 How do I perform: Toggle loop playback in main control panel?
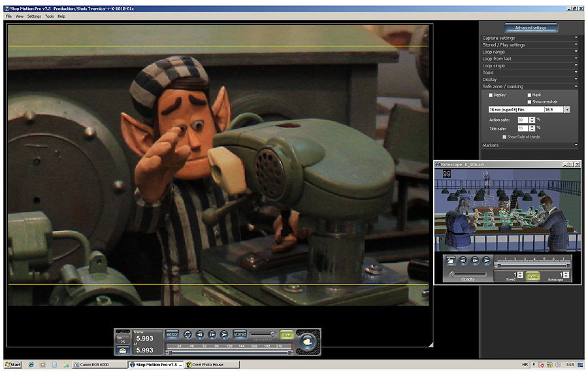[x=188, y=334]
